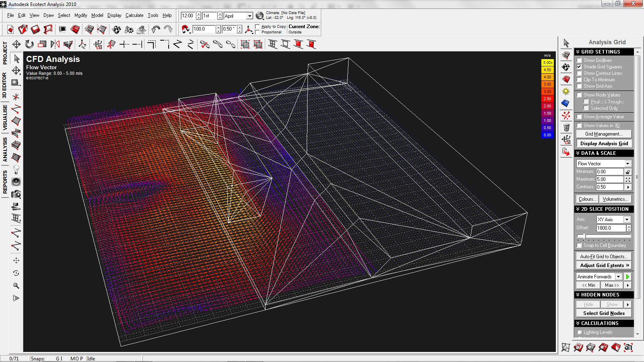Screen dimensions: 644x362
Task: Click the camera capture icon in left toolbar
Action: coord(16,194)
